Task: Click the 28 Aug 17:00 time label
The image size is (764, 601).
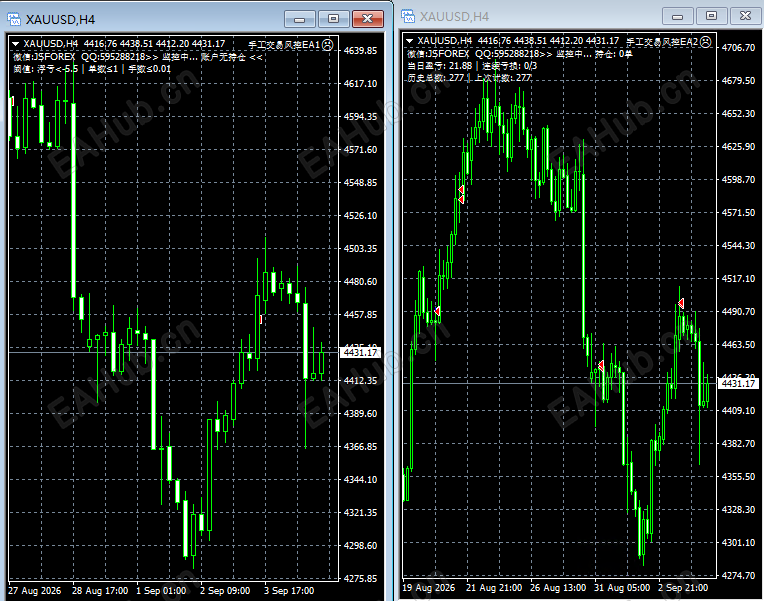Action: click(100, 591)
